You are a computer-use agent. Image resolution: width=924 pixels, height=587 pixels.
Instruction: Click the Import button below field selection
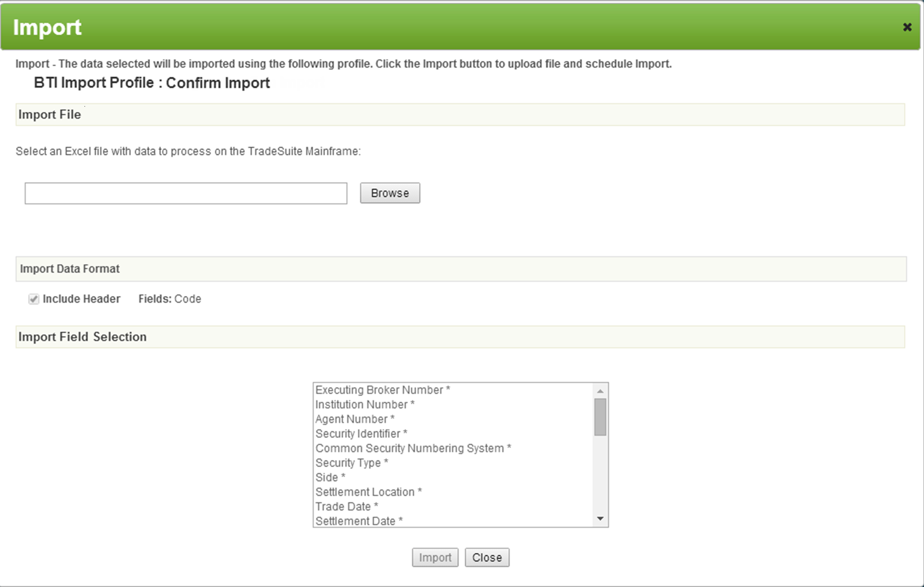[435, 558]
